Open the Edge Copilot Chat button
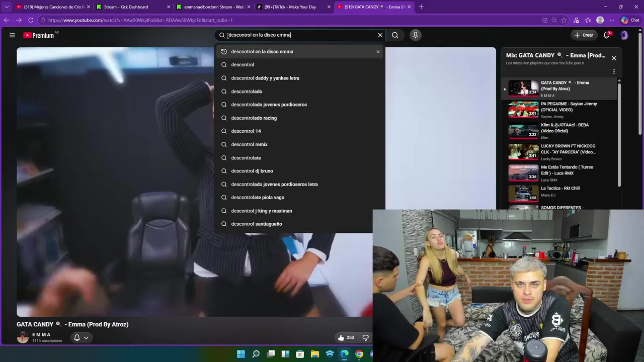 coord(630,20)
